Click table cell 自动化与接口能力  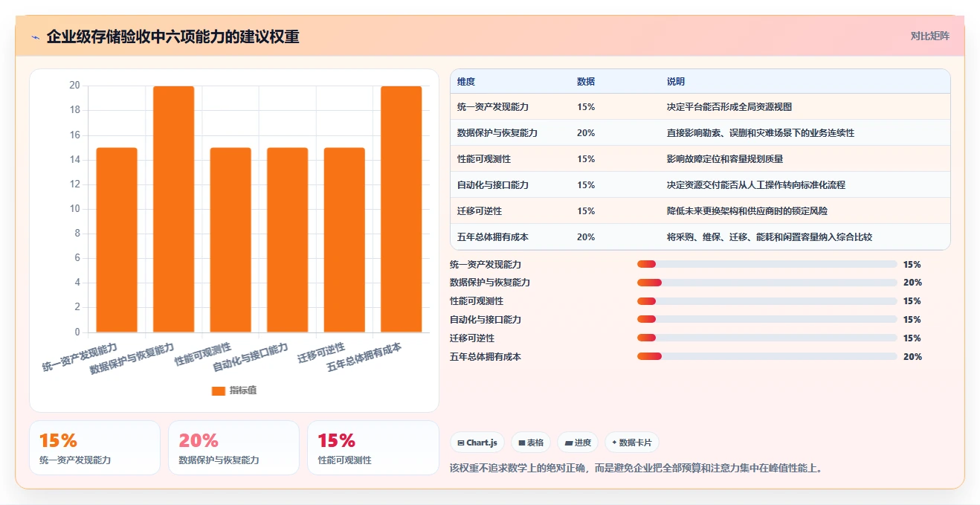click(x=493, y=185)
